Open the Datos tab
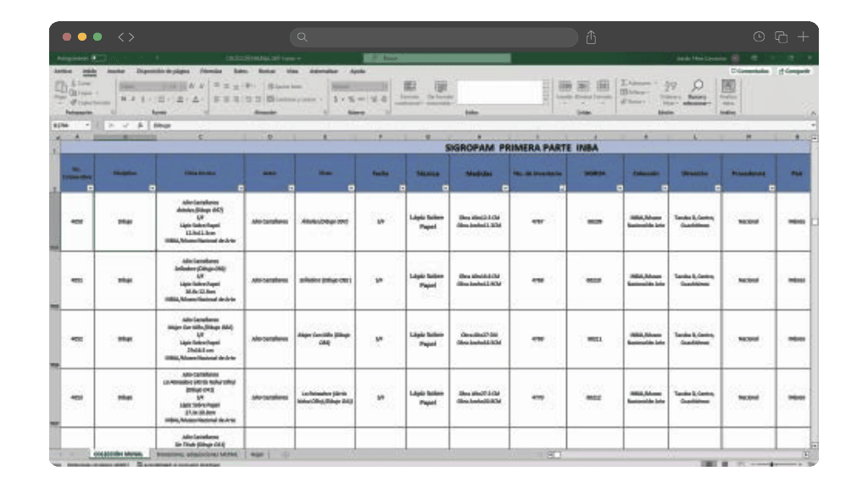 (240, 71)
